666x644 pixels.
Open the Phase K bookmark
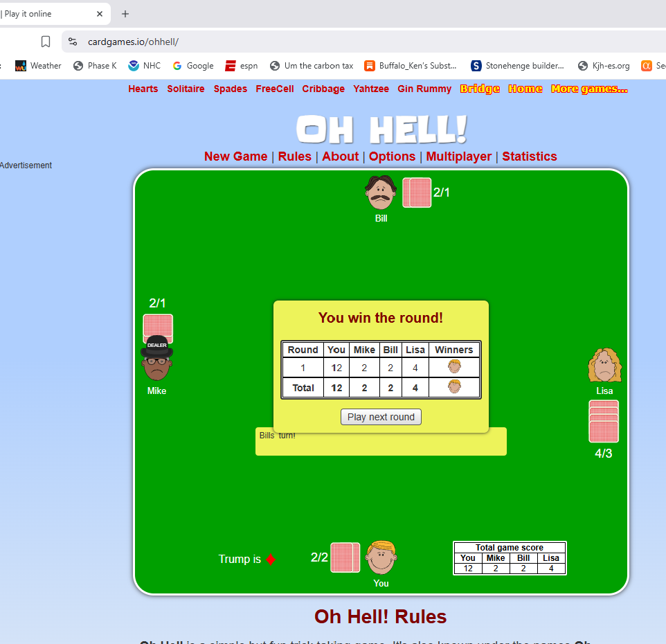[95, 66]
